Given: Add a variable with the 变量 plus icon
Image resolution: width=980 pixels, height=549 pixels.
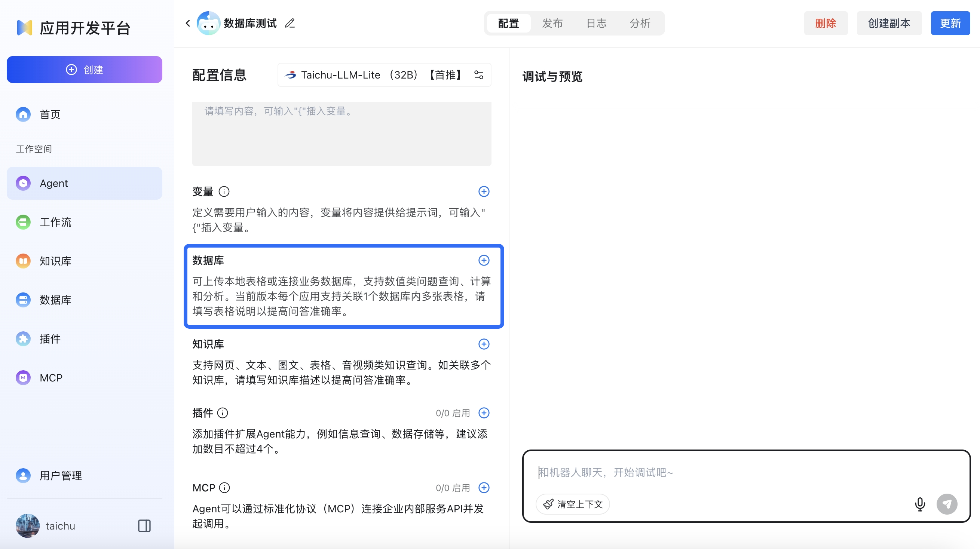Looking at the screenshot, I should [484, 191].
